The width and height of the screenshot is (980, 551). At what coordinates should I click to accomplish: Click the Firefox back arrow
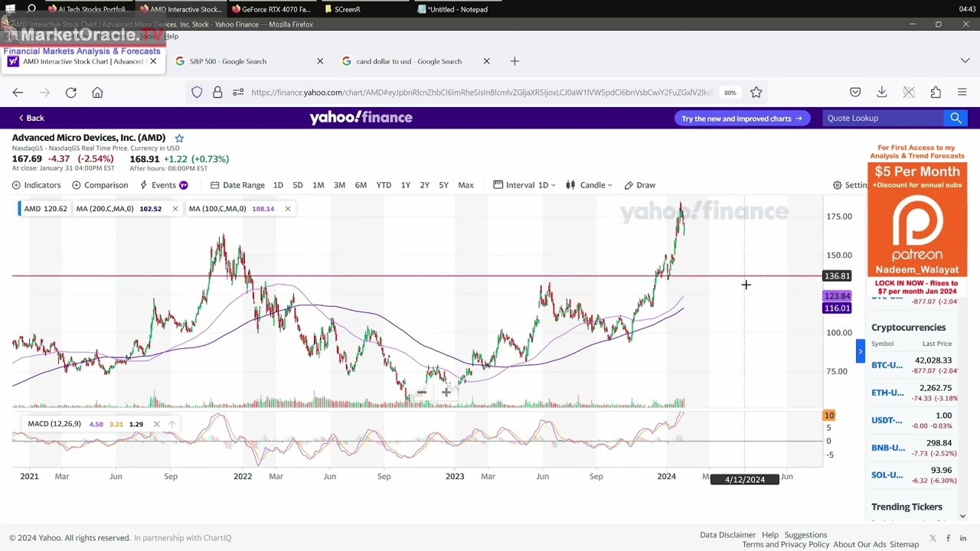[18, 93]
